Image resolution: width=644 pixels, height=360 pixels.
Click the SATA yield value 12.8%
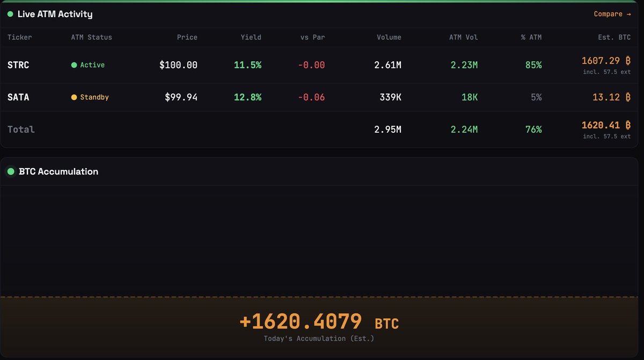pos(247,97)
